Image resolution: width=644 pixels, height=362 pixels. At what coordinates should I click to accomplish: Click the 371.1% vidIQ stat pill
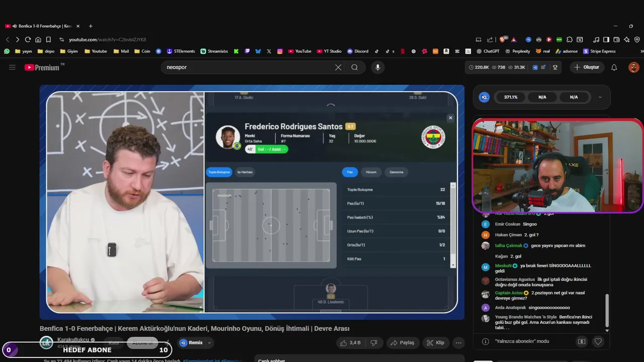pos(511,97)
